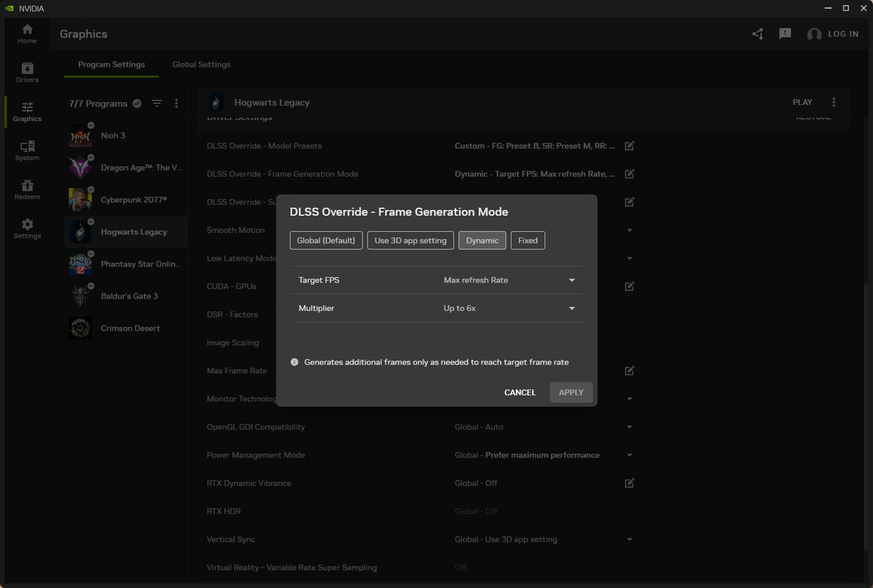This screenshot has height=588, width=873.
Task: Click the share icon in header
Action: (757, 34)
